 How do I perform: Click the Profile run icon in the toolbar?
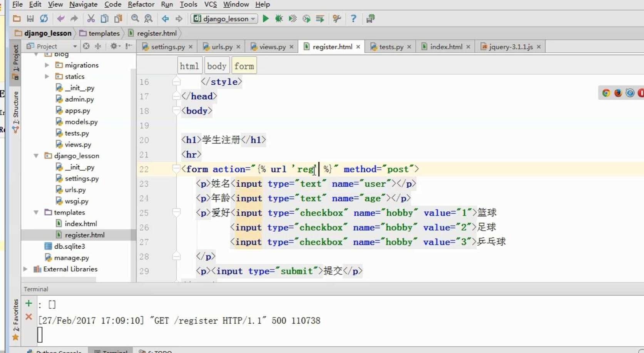(x=306, y=18)
